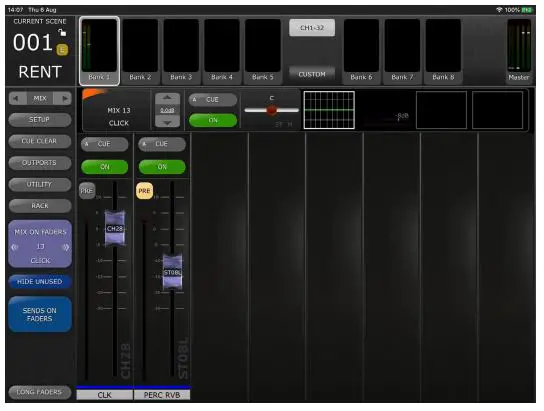This screenshot has height=411, width=544.
Task: Open the UTILITY page
Action: coord(40,185)
